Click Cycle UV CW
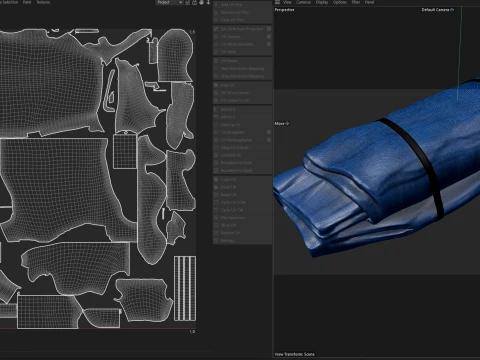 [242, 210]
